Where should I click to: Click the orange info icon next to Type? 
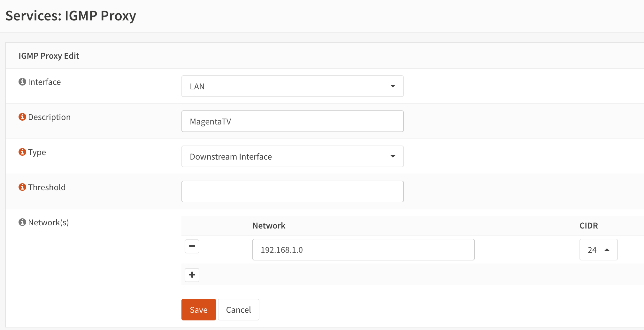[x=22, y=152]
